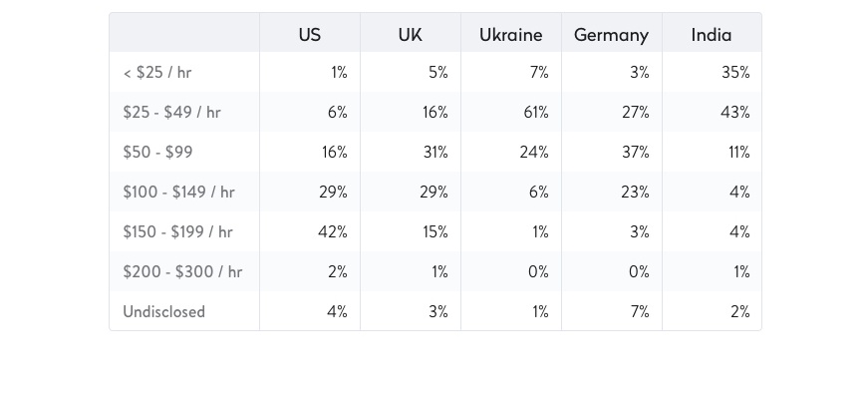Select the 37% cell under Germany

click(x=635, y=153)
